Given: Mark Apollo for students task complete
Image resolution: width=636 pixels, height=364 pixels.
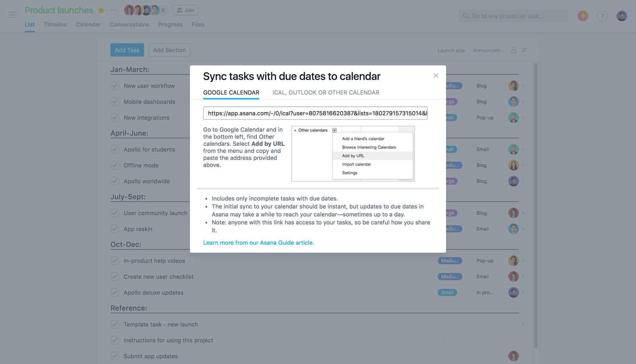Looking at the screenshot, I should (x=115, y=149).
